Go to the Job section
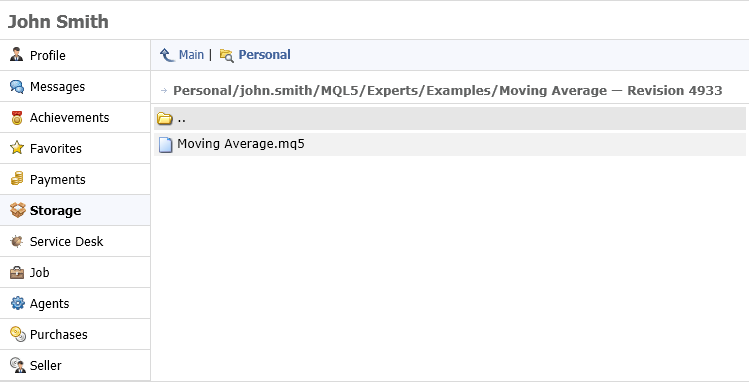The image size is (749, 382). [75, 272]
